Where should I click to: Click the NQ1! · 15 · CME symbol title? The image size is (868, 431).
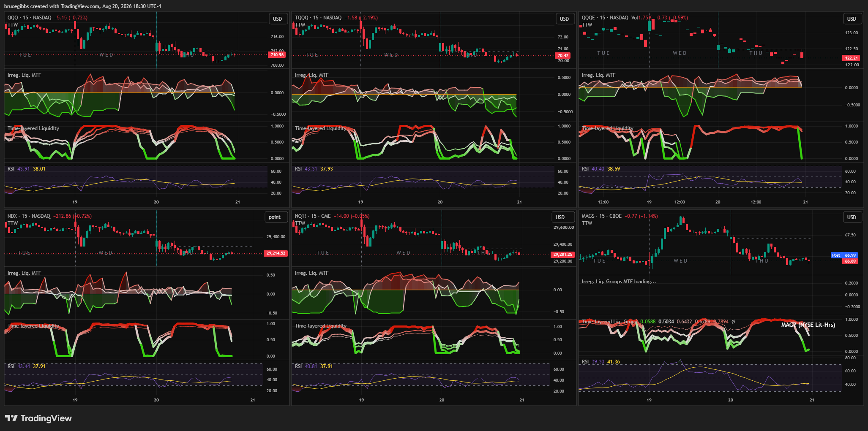[313, 216]
